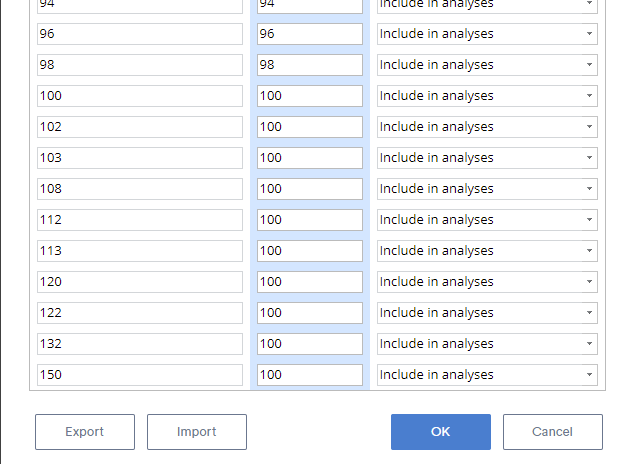Image resolution: width=632 pixels, height=464 pixels.
Task: Click the Export button
Action: click(x=85, y=432)
